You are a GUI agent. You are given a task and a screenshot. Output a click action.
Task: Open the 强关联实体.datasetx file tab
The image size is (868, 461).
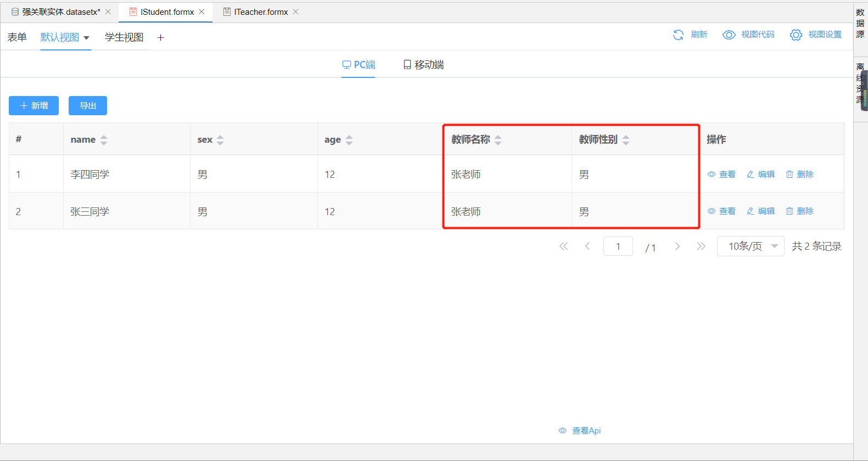click(60, 12)
